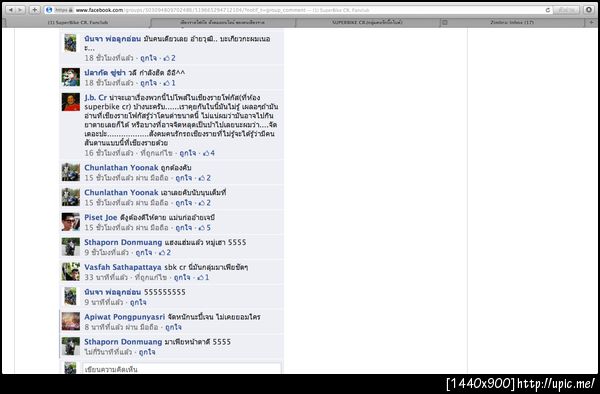This screenshot has width=600, height=394.
Task: Switch to the second browser tab
Action: (222, 23)
